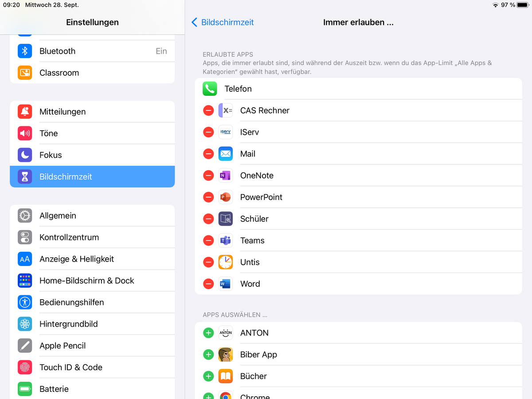This screenshot has height=399, width=532.
Task: Remove PowerPoint using red minus button
Action: click(x=208, y=197)
